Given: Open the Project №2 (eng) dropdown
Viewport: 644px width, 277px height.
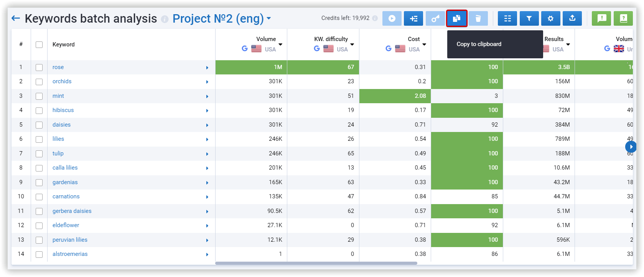Looking at the screenshot, I should [222, 18].
